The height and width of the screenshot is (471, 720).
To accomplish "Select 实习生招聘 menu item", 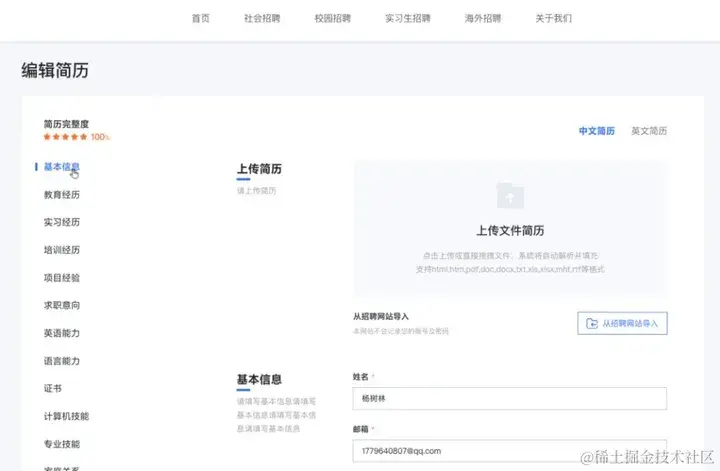I will click(x=408, y=18).
